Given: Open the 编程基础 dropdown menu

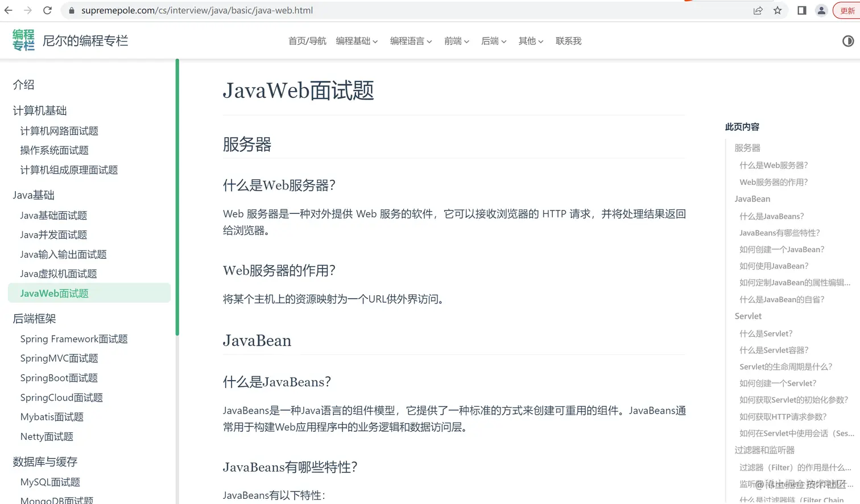Looking at the screenshot, I should pyautogui.click(x=357, y=40).
